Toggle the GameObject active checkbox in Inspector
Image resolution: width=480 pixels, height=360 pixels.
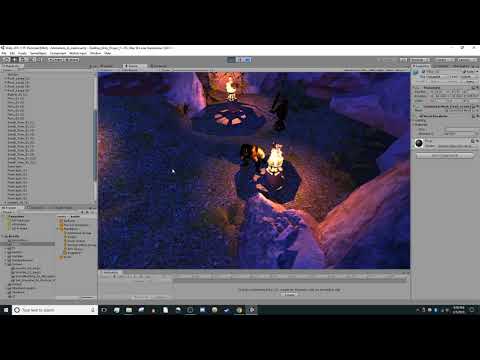coord(424,72)
